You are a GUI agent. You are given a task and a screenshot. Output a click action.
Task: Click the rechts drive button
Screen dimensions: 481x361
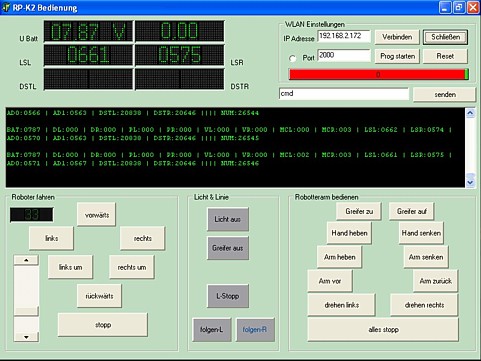click(x=142, y=238)
